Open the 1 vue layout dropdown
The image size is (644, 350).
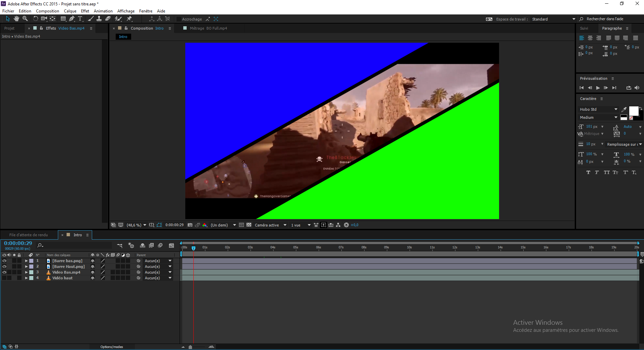(x=301, y=225)
